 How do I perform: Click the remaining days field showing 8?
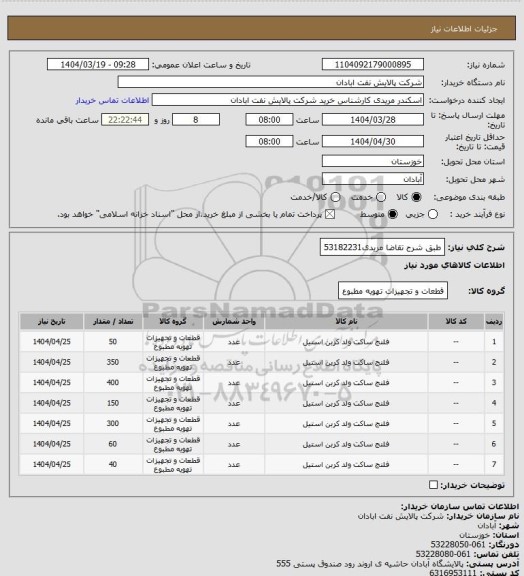(x=196, y=120)
